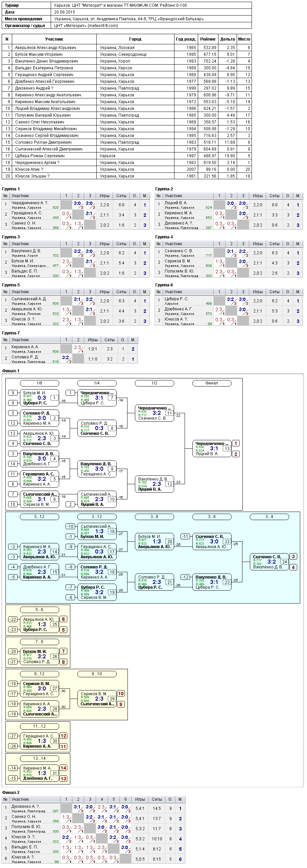Screen dimensions: 307x868
Task: Click the Группа-1 heading
Action: point(11,189)
